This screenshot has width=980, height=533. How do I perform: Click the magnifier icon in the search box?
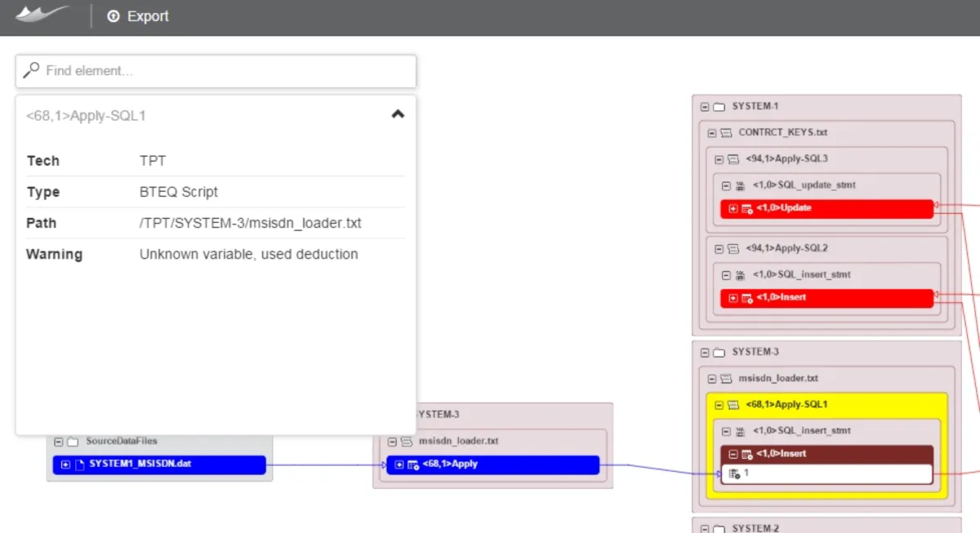31,70
